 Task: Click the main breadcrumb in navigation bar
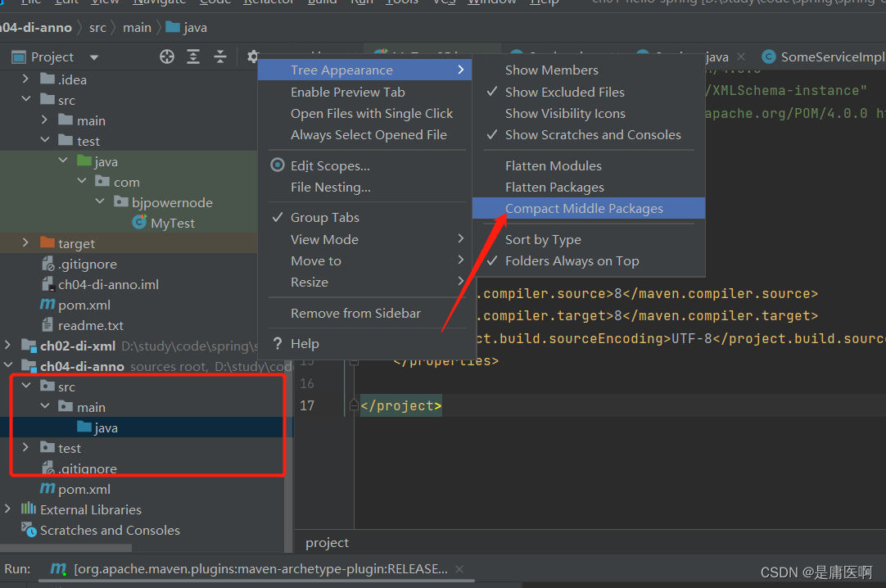click(x=138, y=27)
